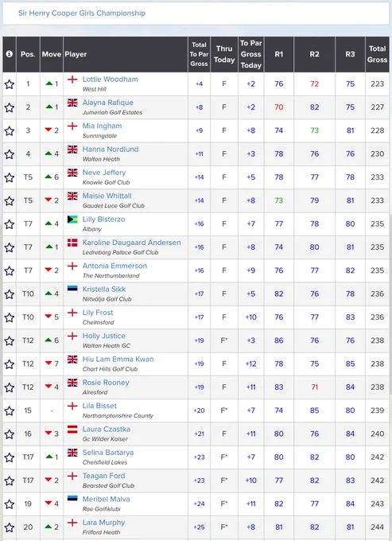Click the star icon for Neve Jeffery
392x541 pixels.
(10, 177)
